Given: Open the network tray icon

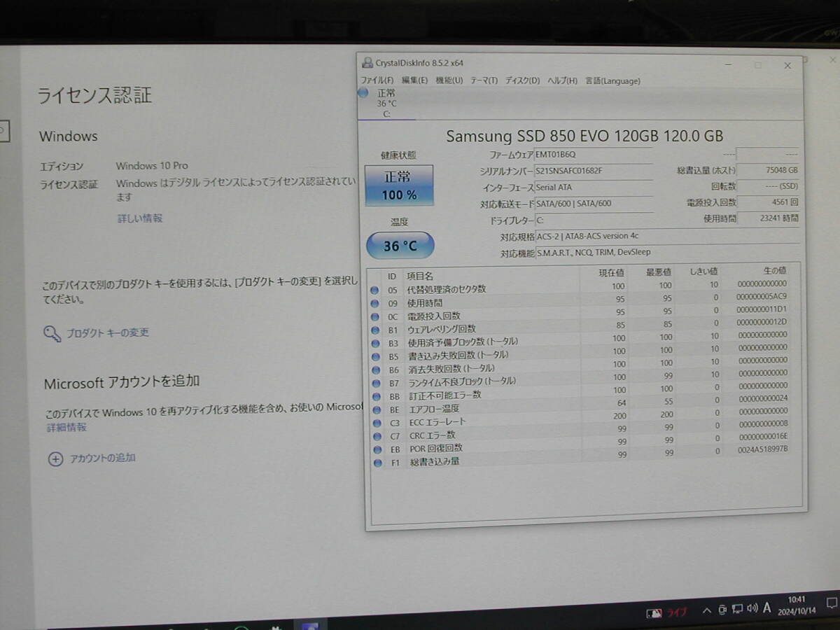Looking at the screenshot, I should [738, 609].
